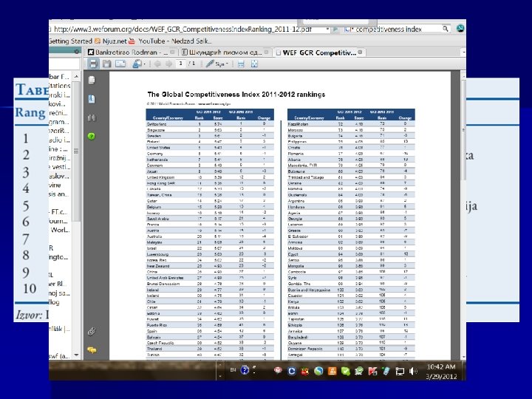Open the binoculars Search panel icon
The image size is (532, 399).
tap(92, 117)
